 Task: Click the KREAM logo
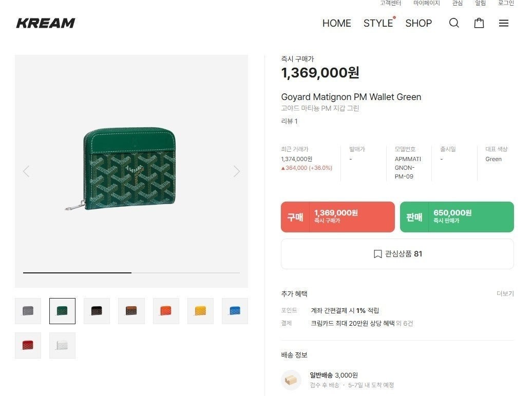click(x=46, y=23)
